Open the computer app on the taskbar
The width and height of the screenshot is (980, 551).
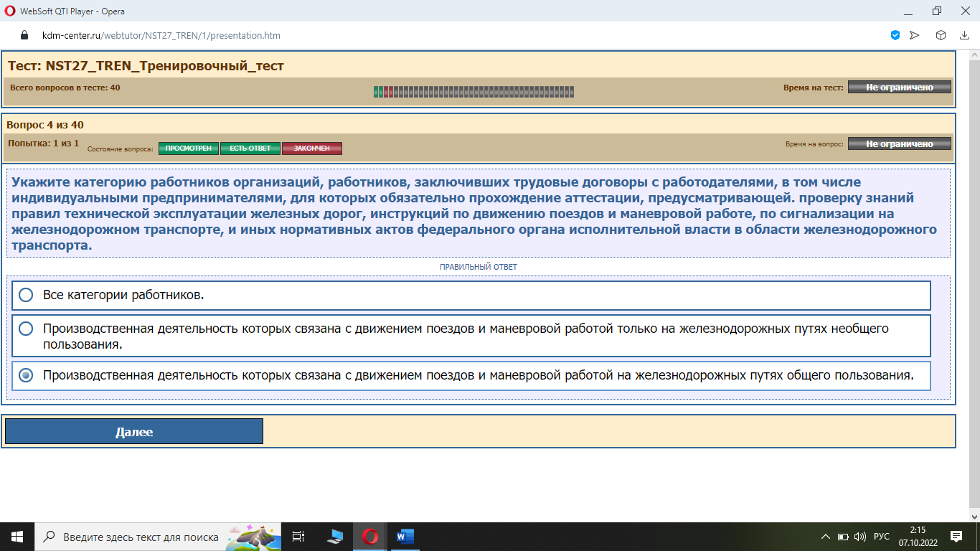click(334, 537)
